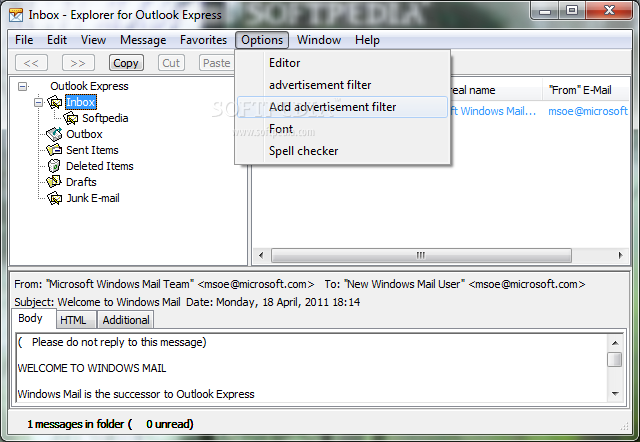Open the Window menu
This screenshot has height=442, width=640.
[319, 40]
